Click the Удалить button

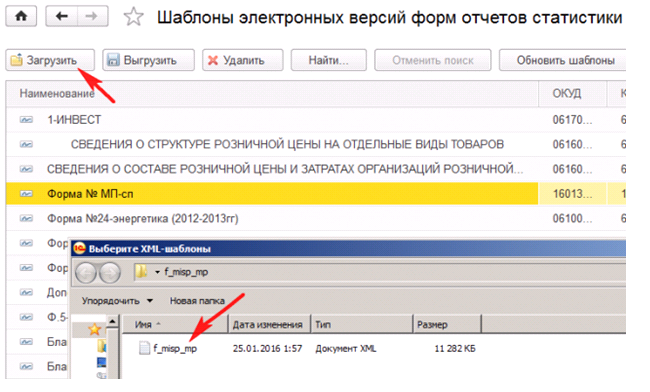[243, 60]
